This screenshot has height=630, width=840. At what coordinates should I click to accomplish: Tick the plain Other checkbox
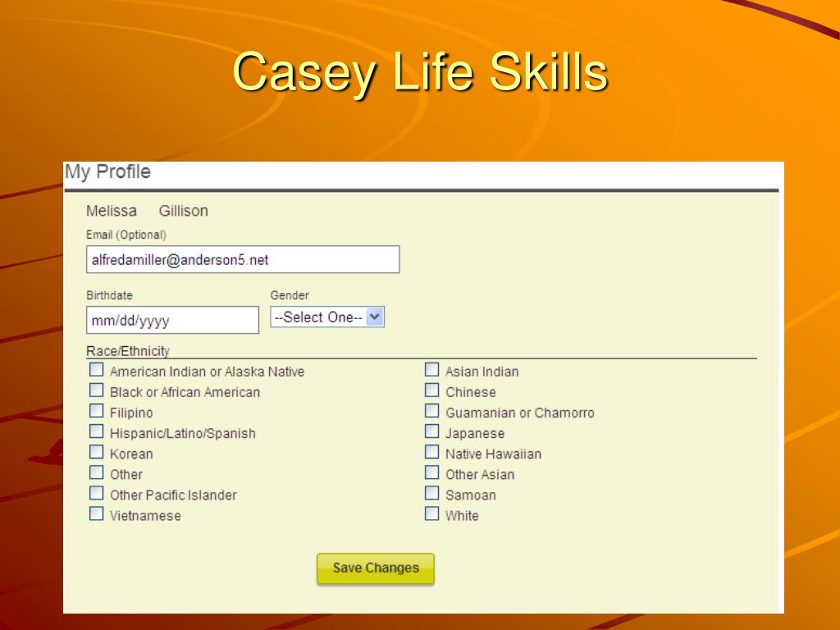(97, 472)
